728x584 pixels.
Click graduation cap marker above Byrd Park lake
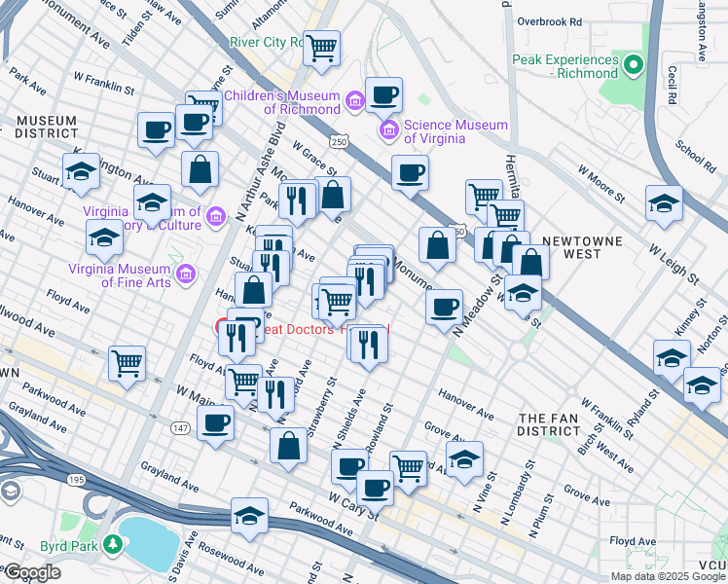249,517
